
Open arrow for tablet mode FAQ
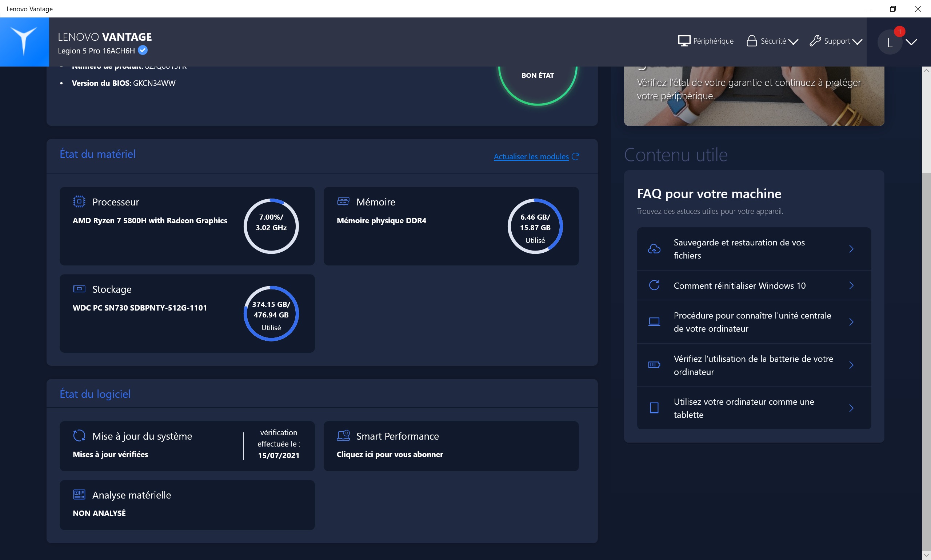(851, 408)
